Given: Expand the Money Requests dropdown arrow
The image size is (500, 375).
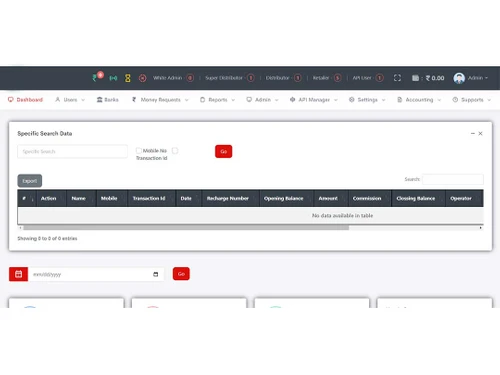Looking at the screenshot, I should pos(186,100).
